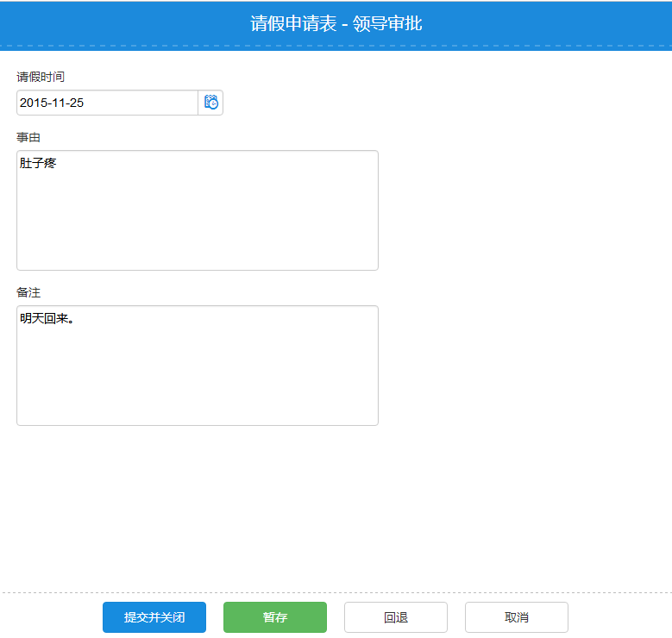
Task: Click the 提交并关闭 button
Action: [x=154, y=617]
